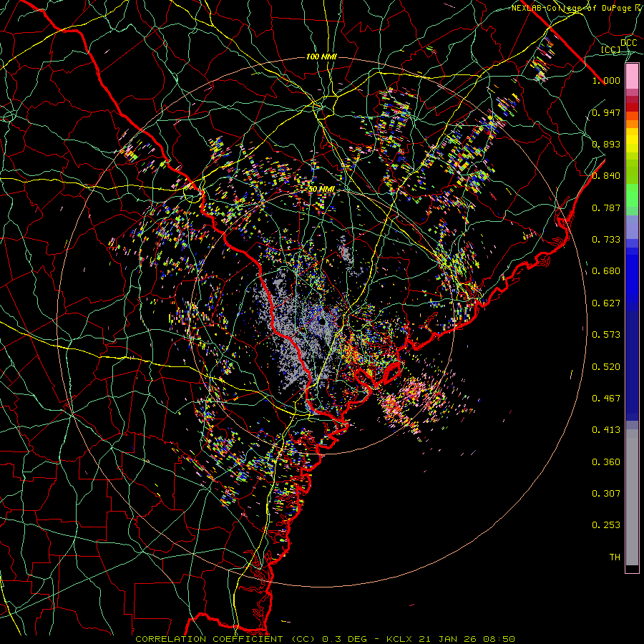Select the 0.360 scale value

pos(606,462)
